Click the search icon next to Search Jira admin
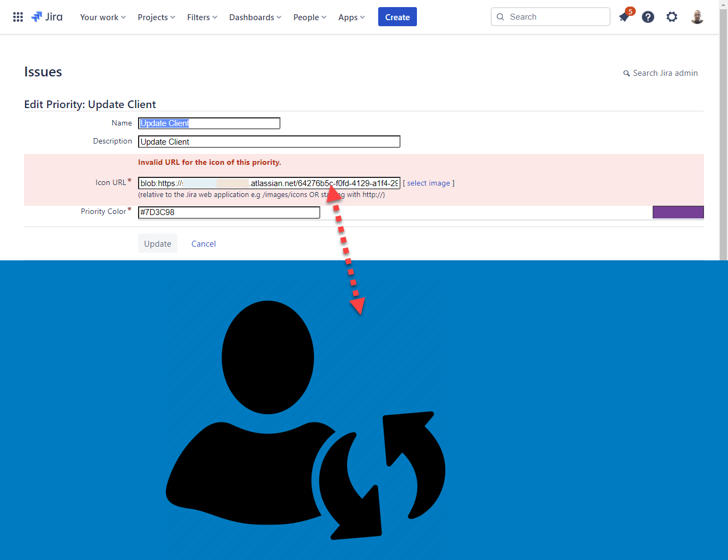Screen dimensions: 728x560 pyautogui.click(x=626, y=73)
